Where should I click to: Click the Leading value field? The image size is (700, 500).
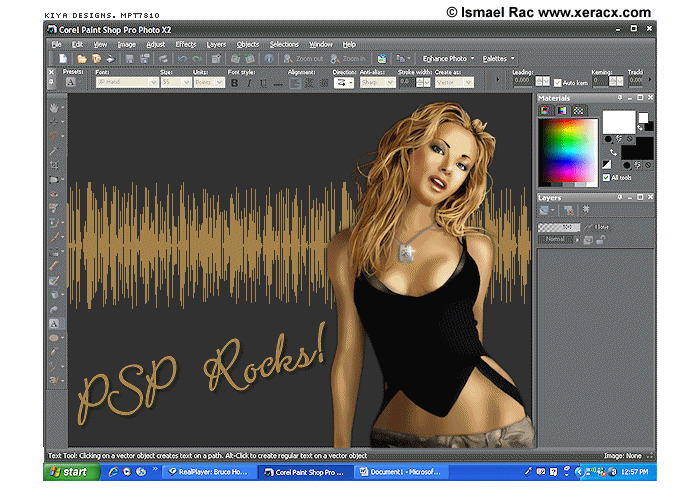point(523,81)
